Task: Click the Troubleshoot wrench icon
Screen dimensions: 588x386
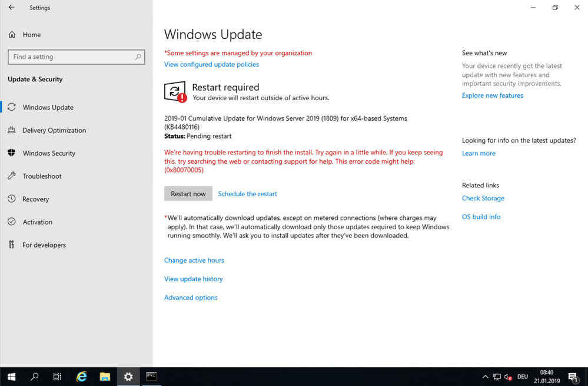Action: pos(12,176)
